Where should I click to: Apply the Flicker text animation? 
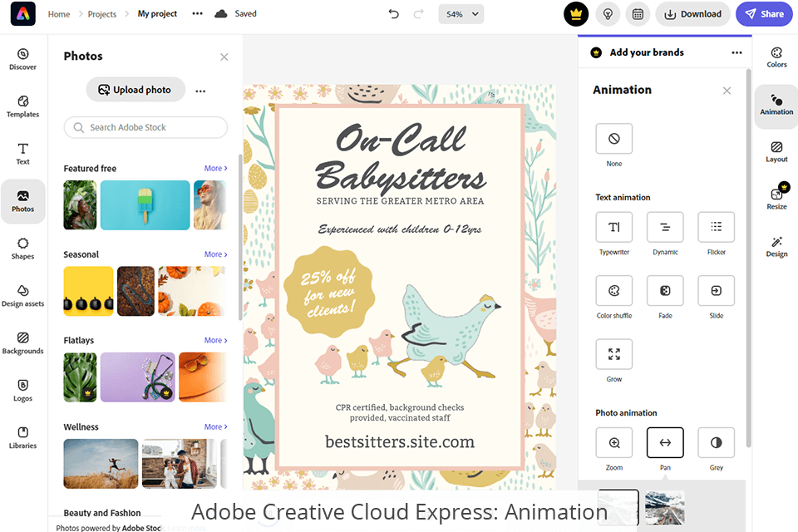pos(716,227)
